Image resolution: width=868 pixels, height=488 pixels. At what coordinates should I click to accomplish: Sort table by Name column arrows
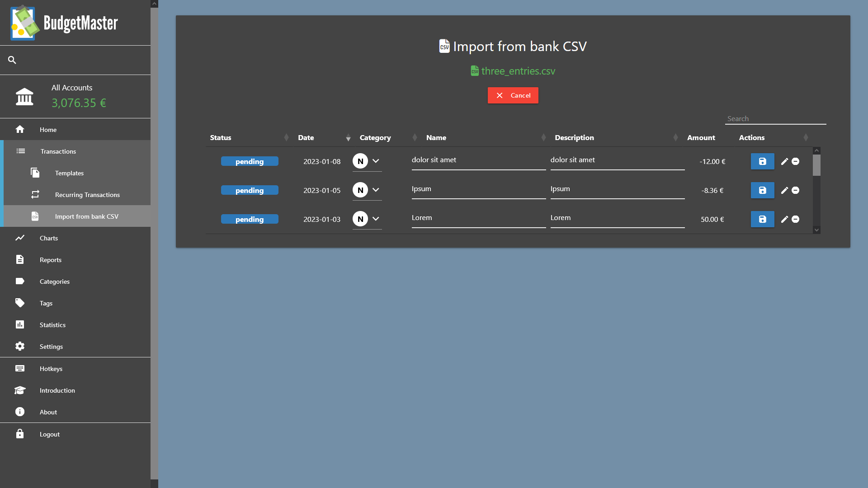coord(543,137)
